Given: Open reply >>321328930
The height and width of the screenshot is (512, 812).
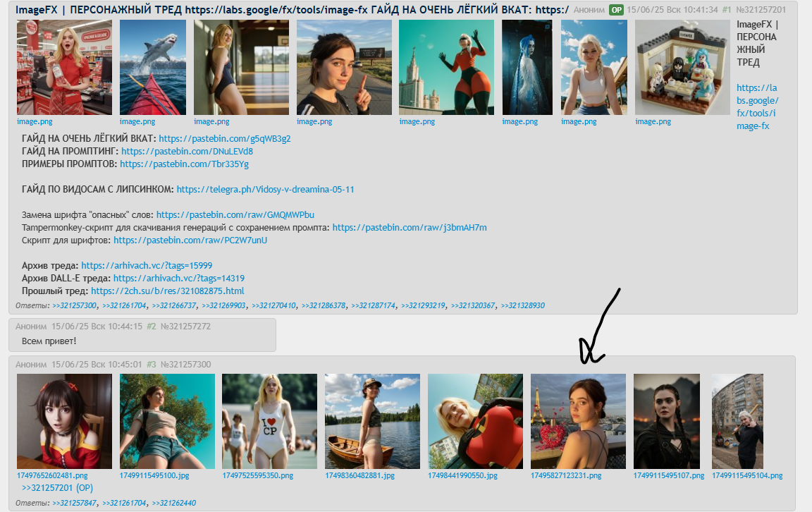Looking at the screenshot, I should (522, 306).
